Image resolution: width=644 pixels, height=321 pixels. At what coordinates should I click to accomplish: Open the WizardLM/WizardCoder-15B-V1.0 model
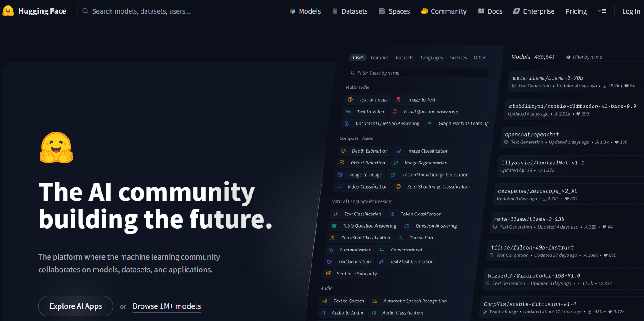[563, 279]
